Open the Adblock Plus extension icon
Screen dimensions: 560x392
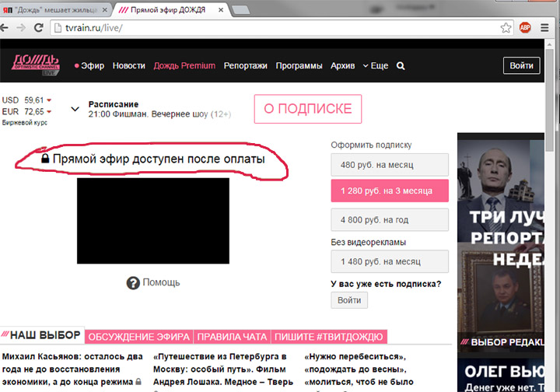pos(525,27)
